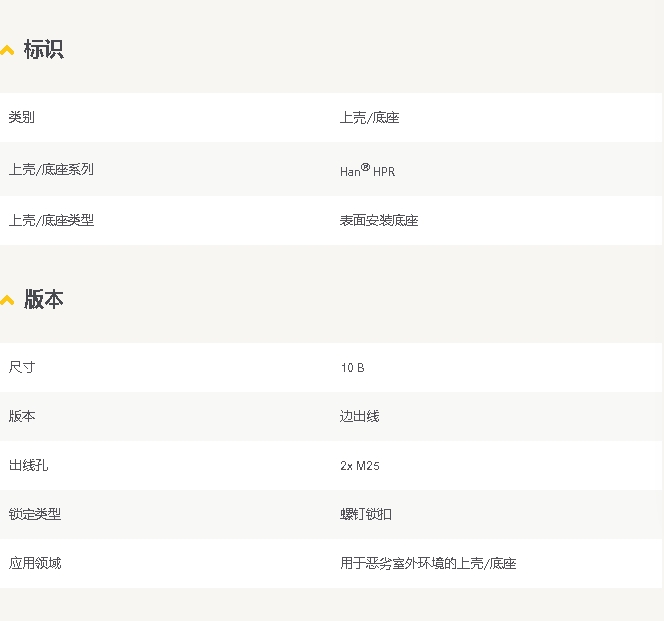664x621 pixels.
Task: Click the 标识 section heading title
Action: 43,50
